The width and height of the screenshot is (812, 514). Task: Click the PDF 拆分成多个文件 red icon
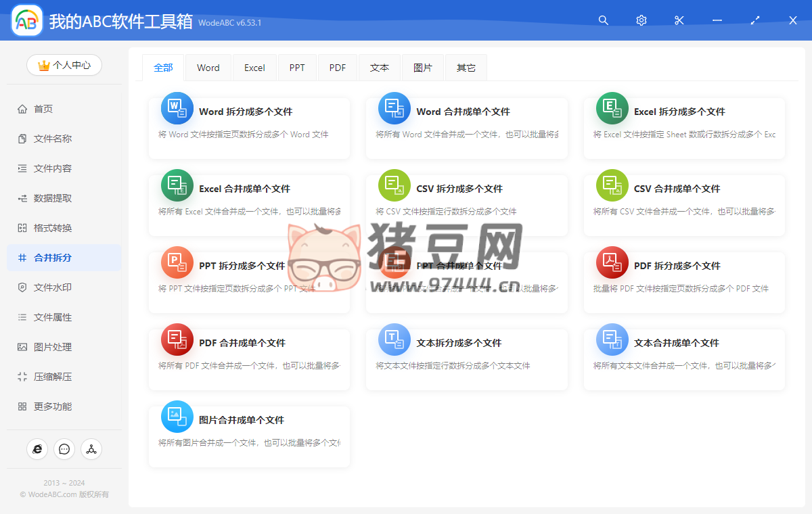point(612,262)
